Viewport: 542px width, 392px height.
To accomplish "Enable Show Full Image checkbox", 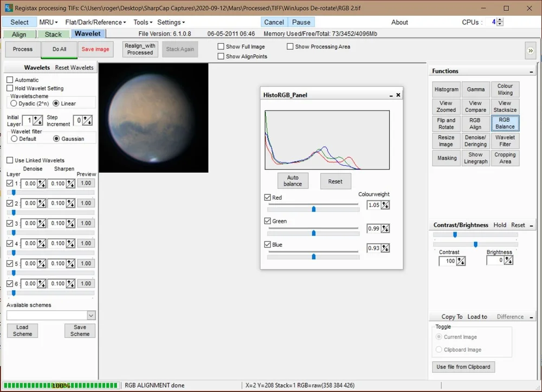I will point(221,46).
